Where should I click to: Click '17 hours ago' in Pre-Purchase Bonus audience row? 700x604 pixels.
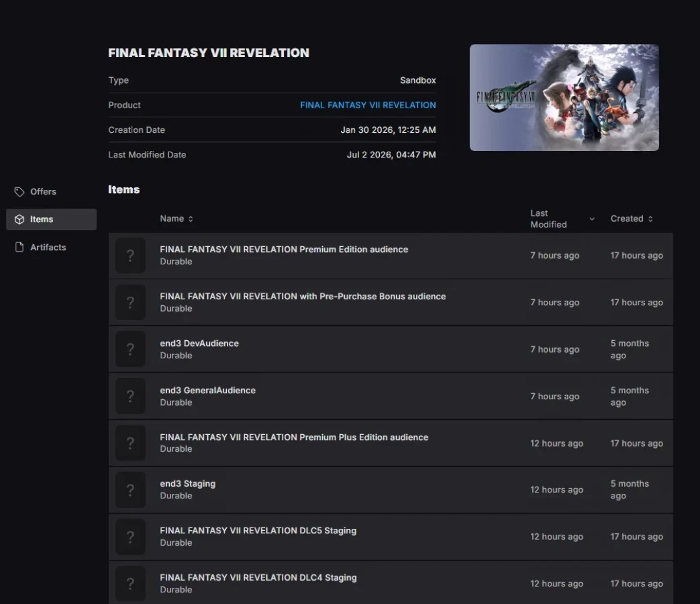click(636, 303)
